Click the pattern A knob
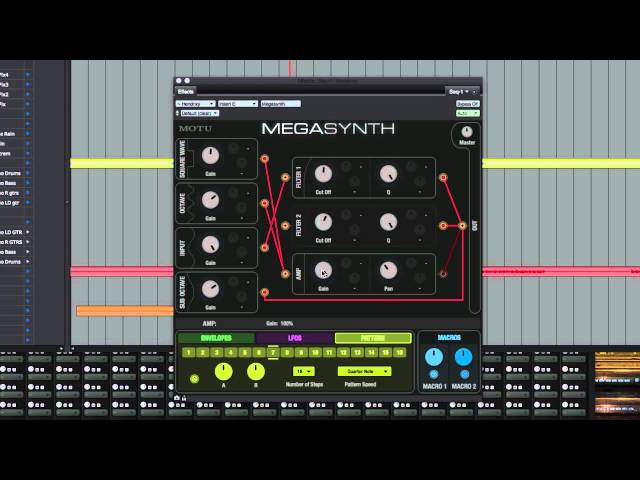The height and width of the screenshot is (480, 640). click(224, 371)
